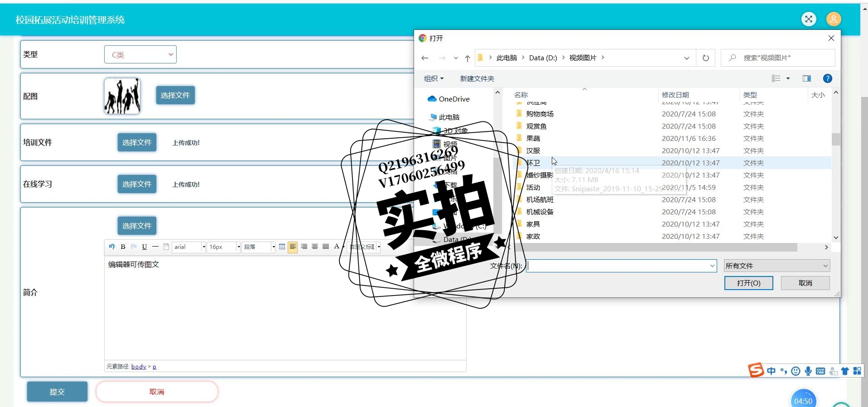Click the Sogou emoji smiley icon

pyautogui.click(x=796, y=371)
